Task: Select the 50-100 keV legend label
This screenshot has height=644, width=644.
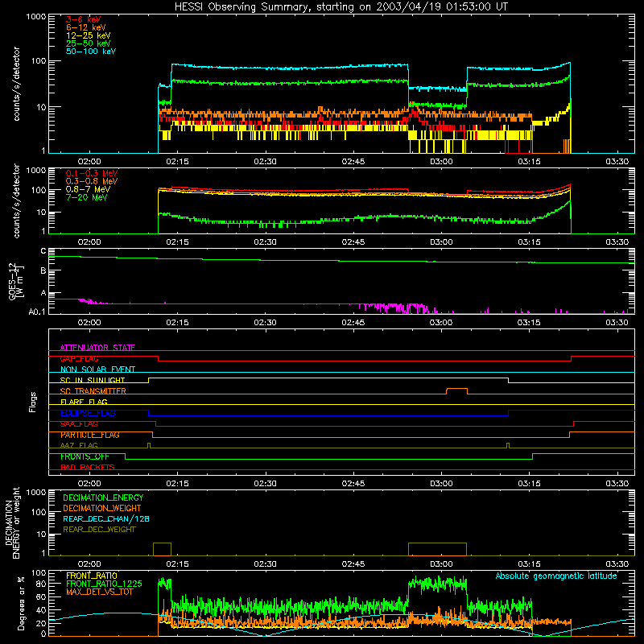Action: coord(91,52)
